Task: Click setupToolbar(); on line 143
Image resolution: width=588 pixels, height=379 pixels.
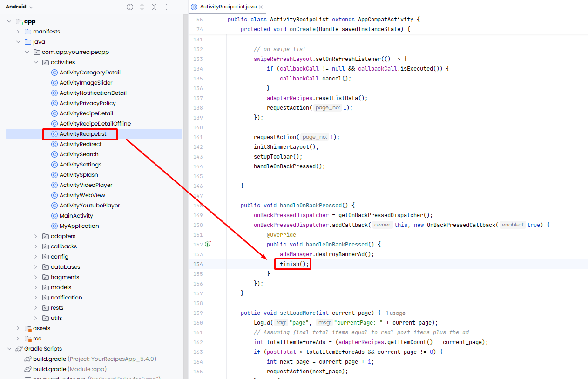Action: [278, 157]
